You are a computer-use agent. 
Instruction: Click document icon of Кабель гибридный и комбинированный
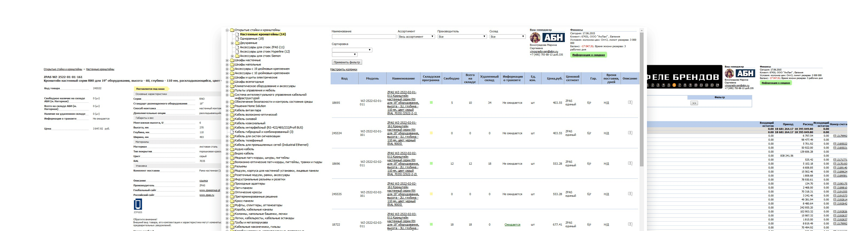(x=232, y=132)
